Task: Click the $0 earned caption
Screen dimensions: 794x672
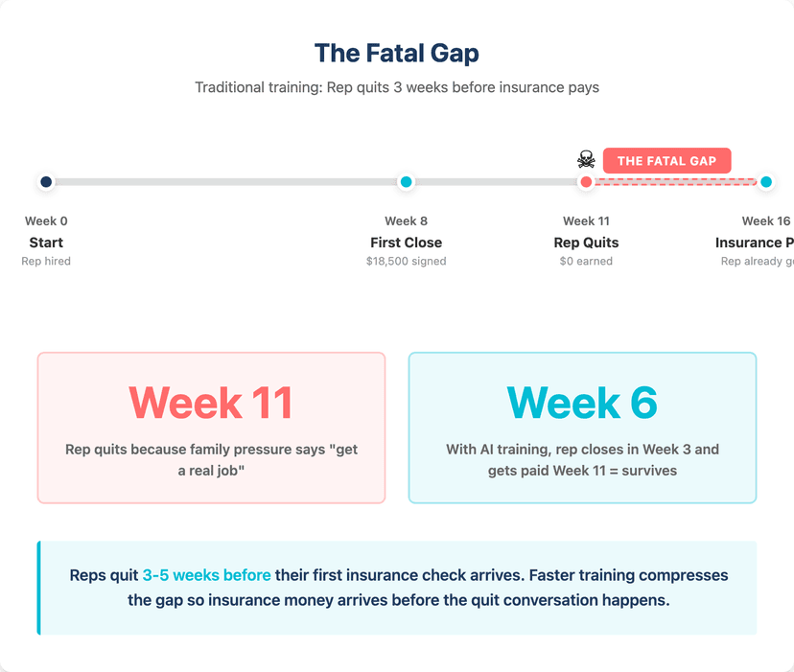Action: pos(586,262)
